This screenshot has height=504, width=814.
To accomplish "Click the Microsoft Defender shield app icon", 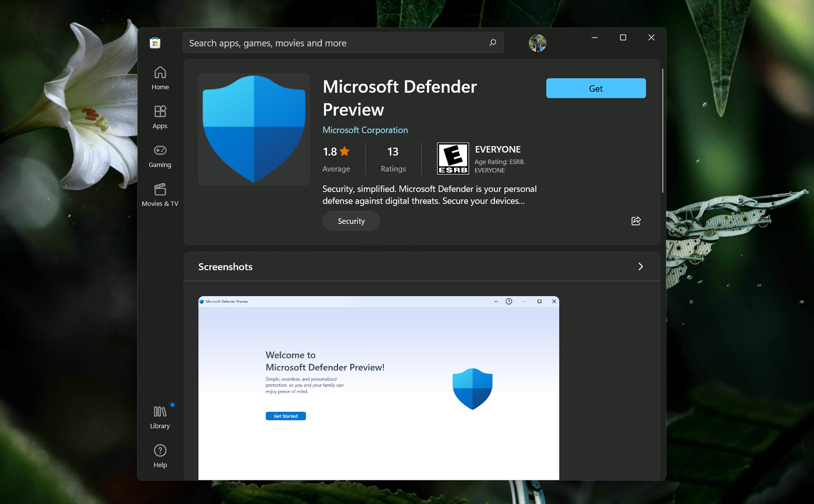I will 254,129.
